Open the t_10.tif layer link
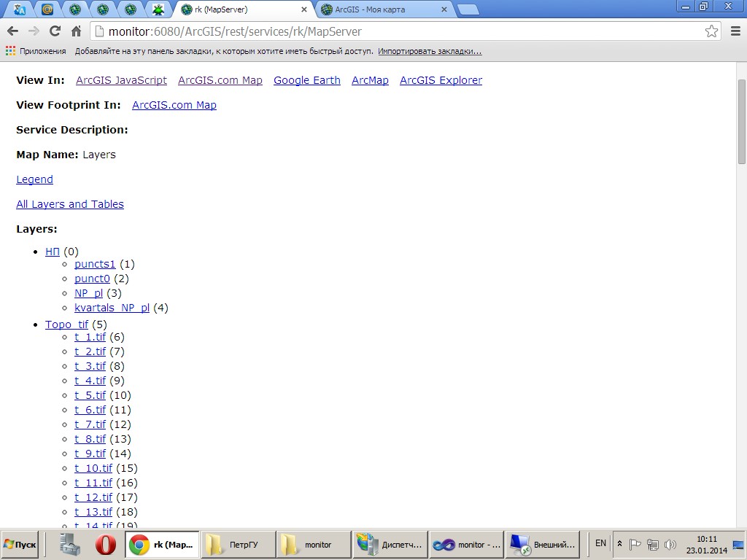The height and width of the screenshot is (560, 747). pyautogui.click(x=93, y=468)
